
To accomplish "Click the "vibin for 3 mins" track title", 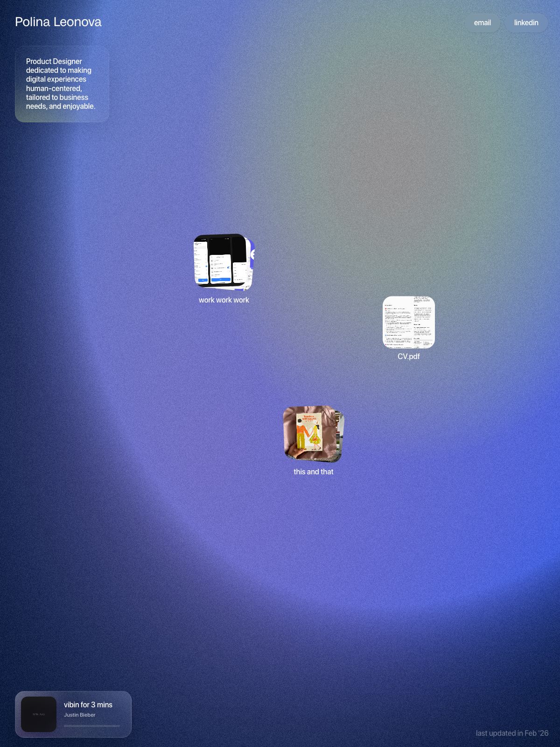I will [x=88, y=705].
